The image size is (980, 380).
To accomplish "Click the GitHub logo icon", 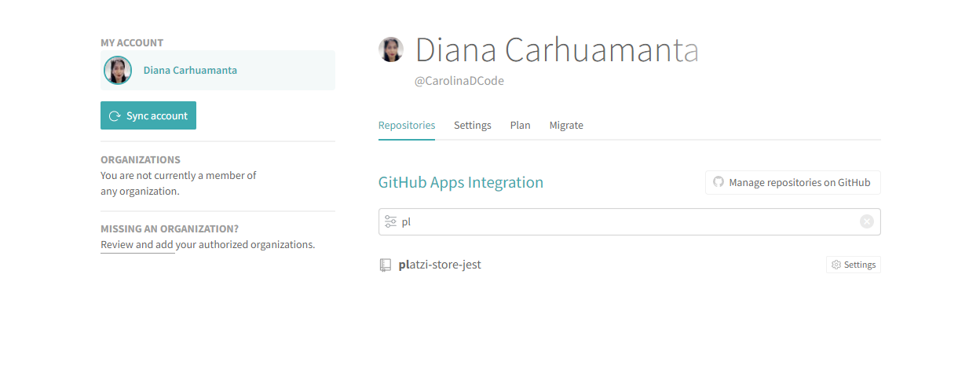I will click(x=719, y=182).
